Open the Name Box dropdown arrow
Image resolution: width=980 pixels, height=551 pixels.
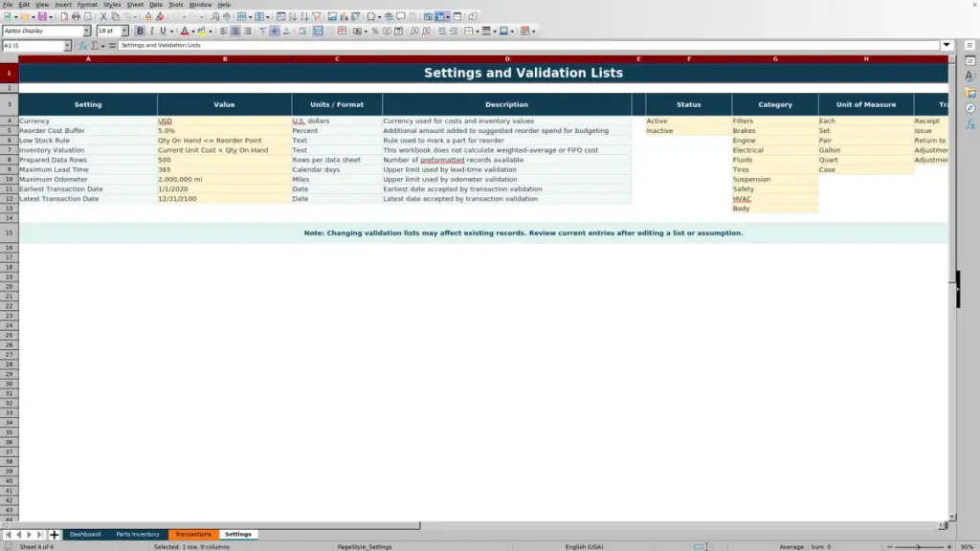(67, 45)
